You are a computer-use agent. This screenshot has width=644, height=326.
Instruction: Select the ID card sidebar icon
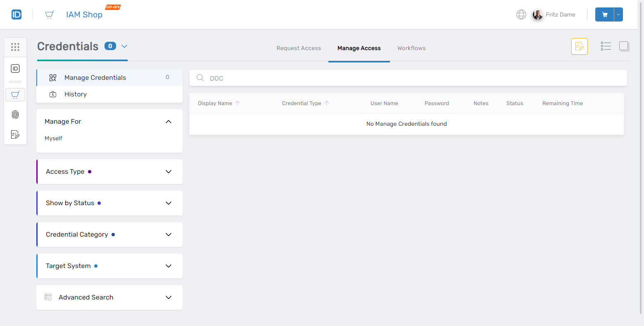(x=15, y=69)
